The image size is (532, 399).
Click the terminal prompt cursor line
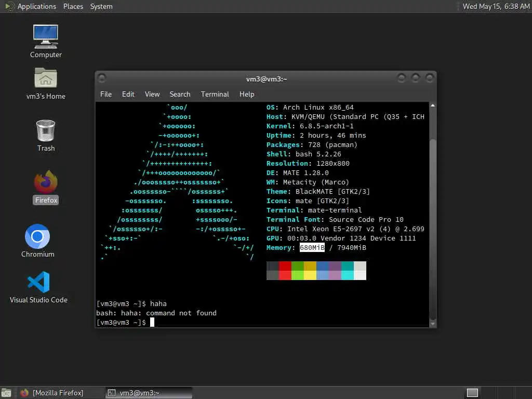pos(125,322)
